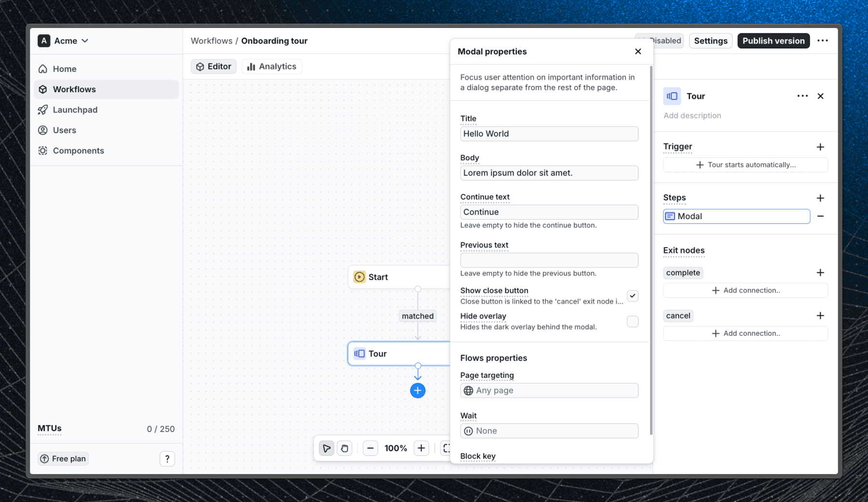The height and width of the screenshot is (502, 868).
Task: Expand the Acme workspace dropdown
Action: [x=86, y=41]
